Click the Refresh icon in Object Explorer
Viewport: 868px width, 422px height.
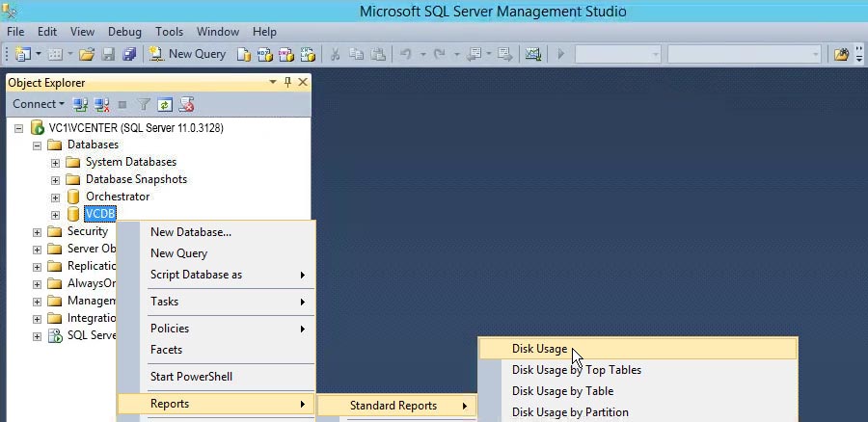click(x=165, y=104)
